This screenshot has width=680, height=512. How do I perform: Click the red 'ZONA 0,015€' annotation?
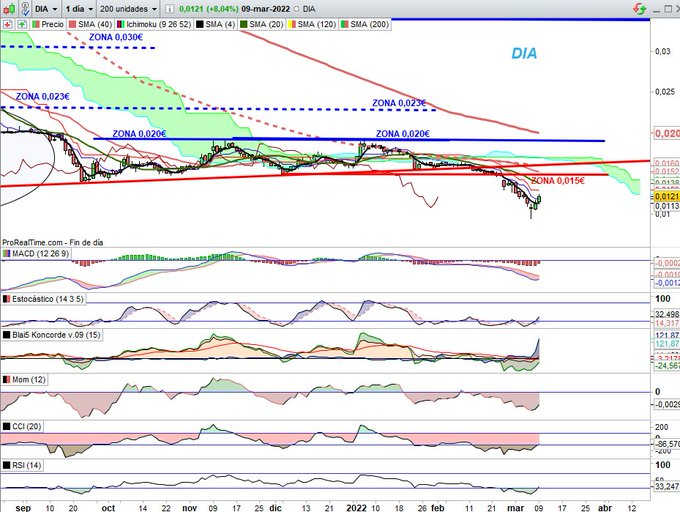pos(558,181)
